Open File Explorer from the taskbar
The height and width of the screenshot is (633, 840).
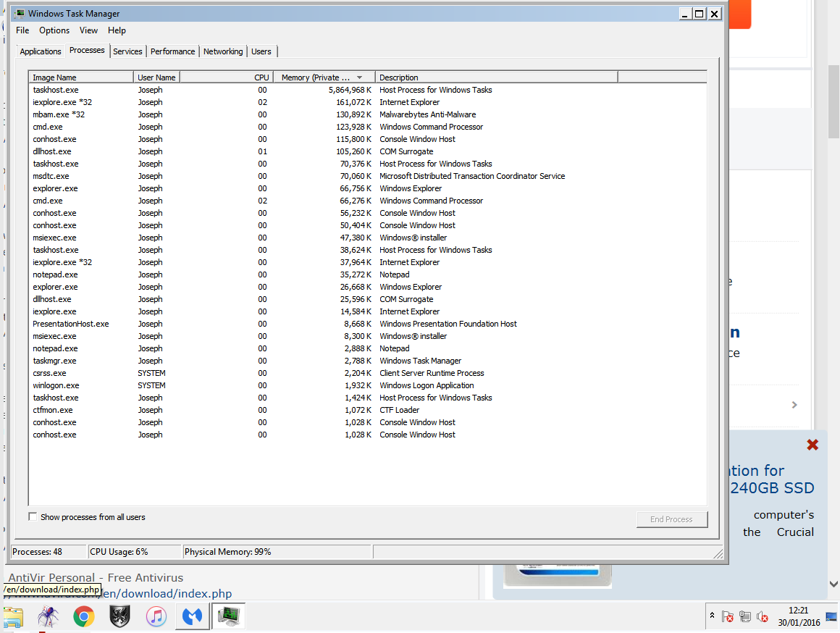(x=13, y=617)
